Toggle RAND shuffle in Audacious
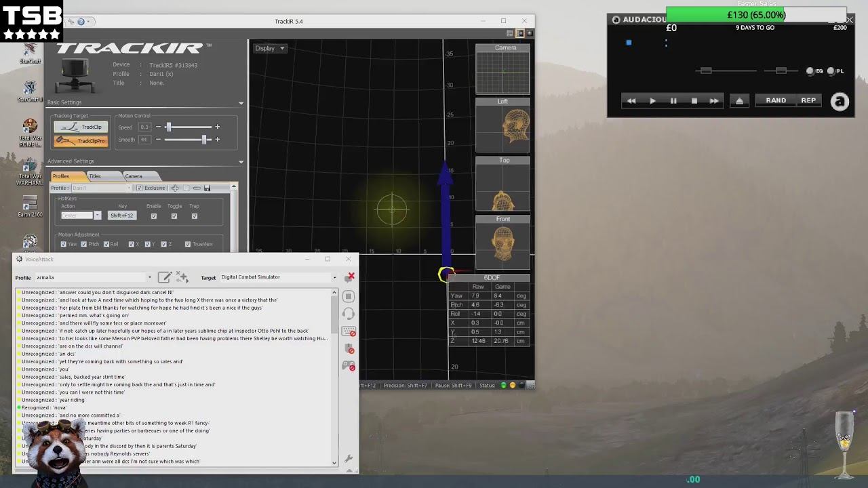The height and width of the screenshot is (488, 868). [x=776, y=101]
